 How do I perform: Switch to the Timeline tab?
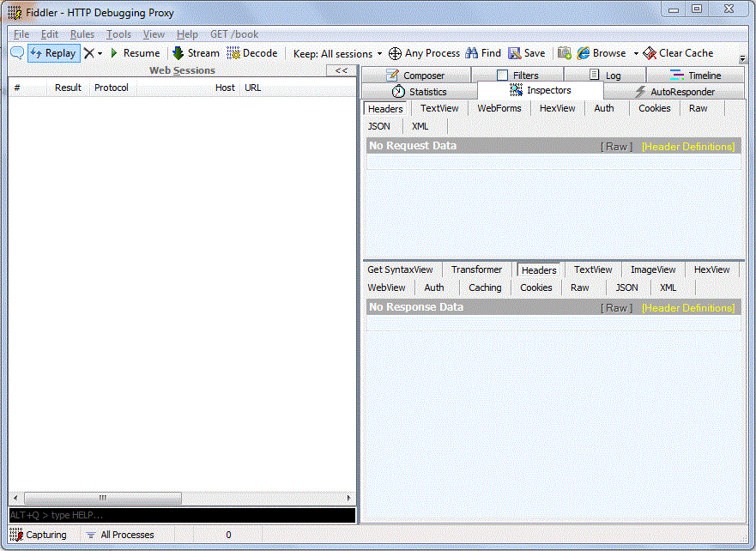pos(695,76)
